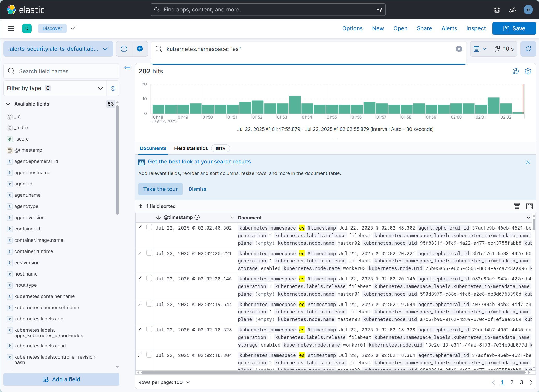Open the Inspect menu
Image resolution: width=539 pixels, height=392 pixels.
(476, 28)
